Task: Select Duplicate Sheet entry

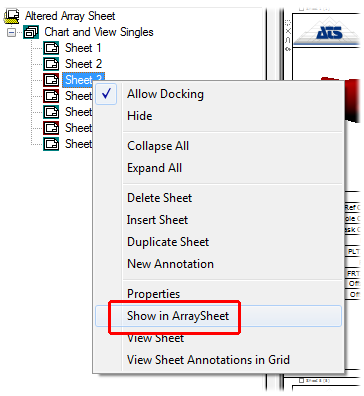Action: 168,242
